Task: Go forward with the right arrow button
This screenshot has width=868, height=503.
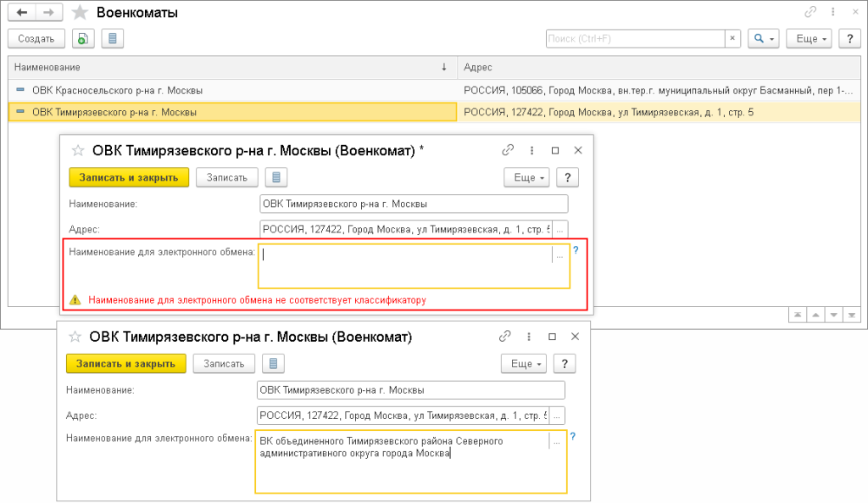Action: pos(48,12)
